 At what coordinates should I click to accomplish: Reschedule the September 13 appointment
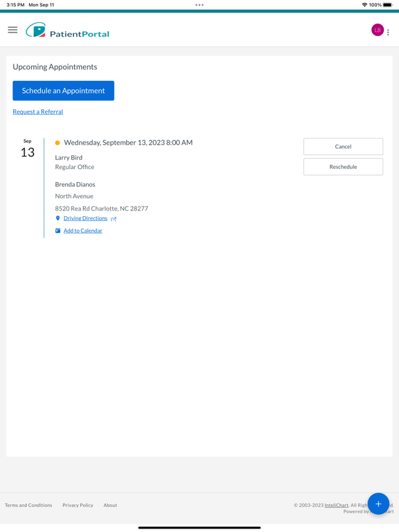point(343,167)
